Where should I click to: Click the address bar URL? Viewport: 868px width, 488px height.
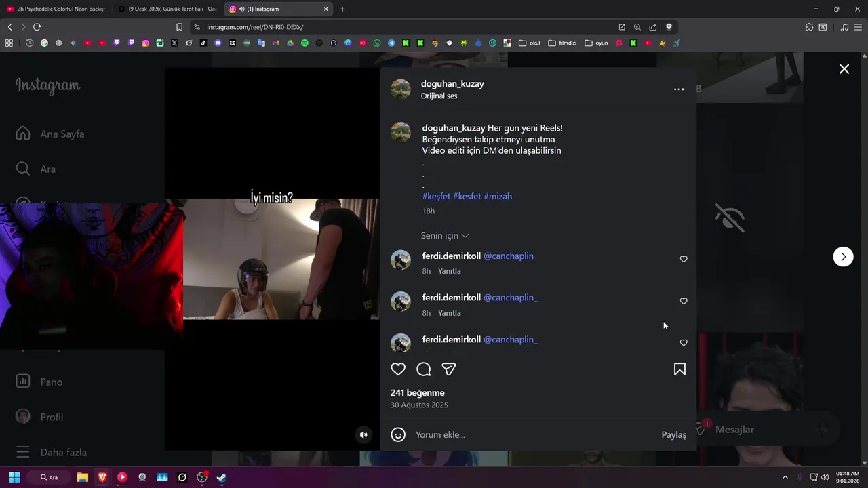[x=255, y=27]
